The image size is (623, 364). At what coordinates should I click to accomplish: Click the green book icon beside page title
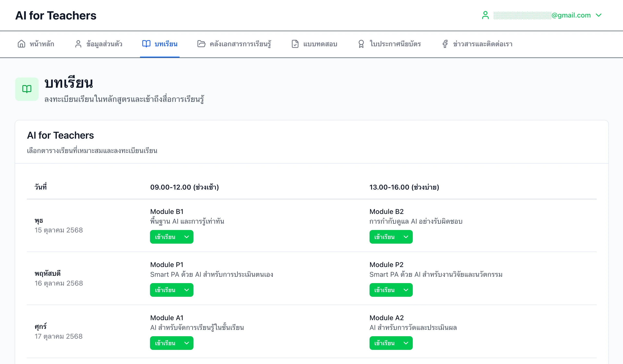tap(27, 89)
